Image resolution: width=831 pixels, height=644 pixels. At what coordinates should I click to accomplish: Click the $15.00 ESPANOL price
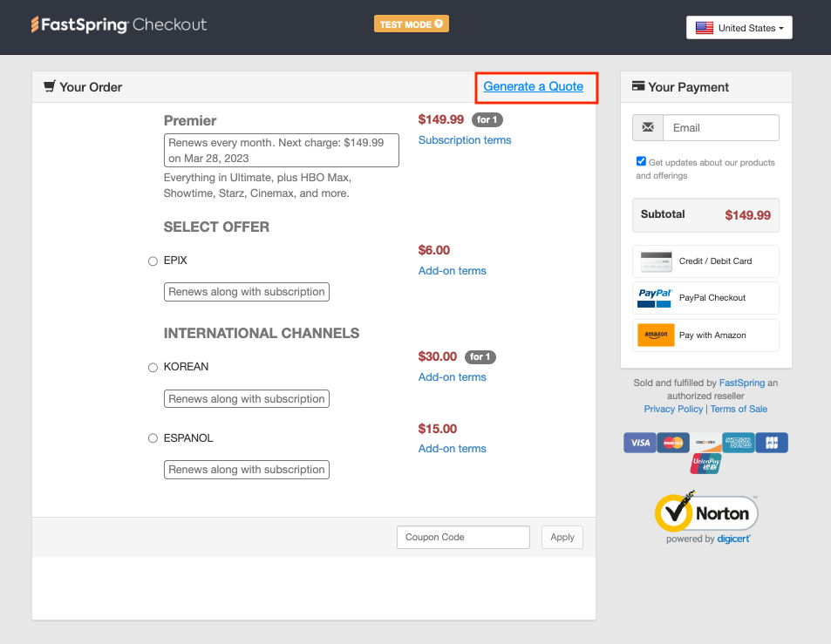click(x=437, y=429)
